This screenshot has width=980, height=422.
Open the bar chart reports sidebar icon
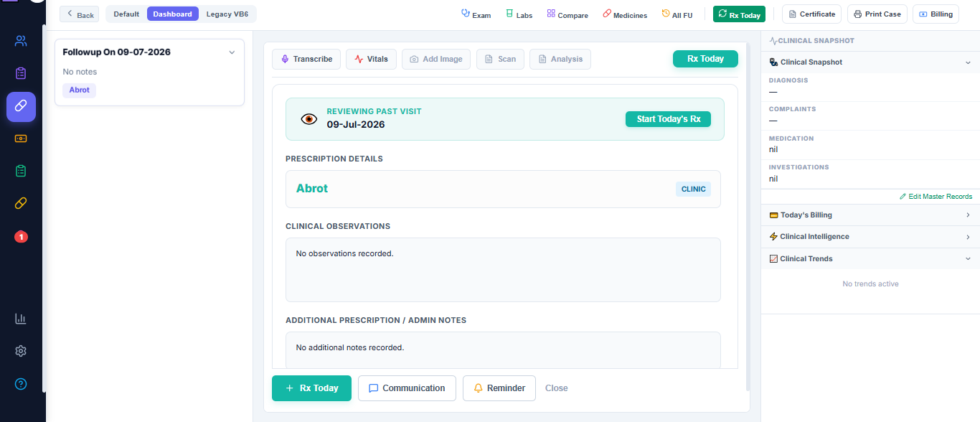pos(21,319)
